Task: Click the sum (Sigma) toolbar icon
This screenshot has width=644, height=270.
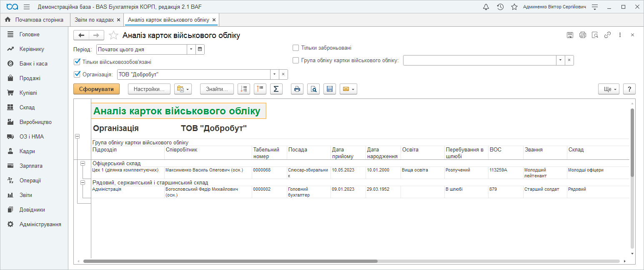Action: point(276,89)
